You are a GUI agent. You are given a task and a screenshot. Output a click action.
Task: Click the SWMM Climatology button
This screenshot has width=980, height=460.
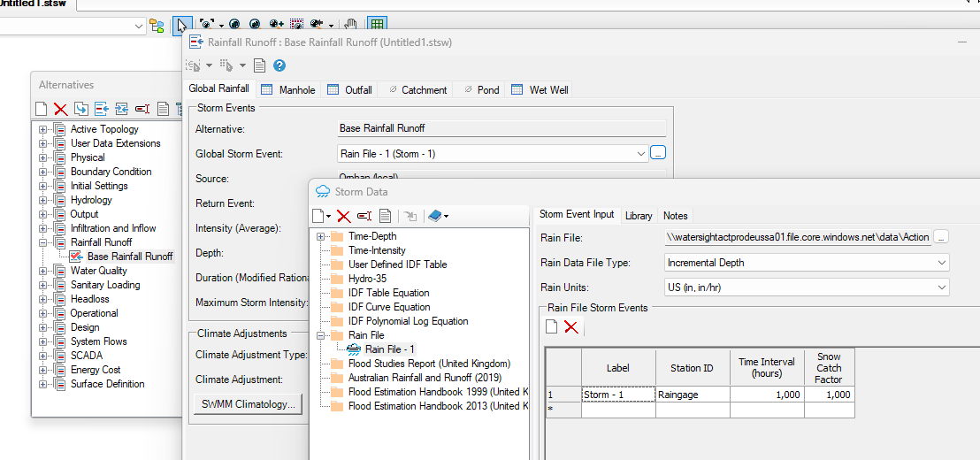pyautogui.click(x=248, y=404)
